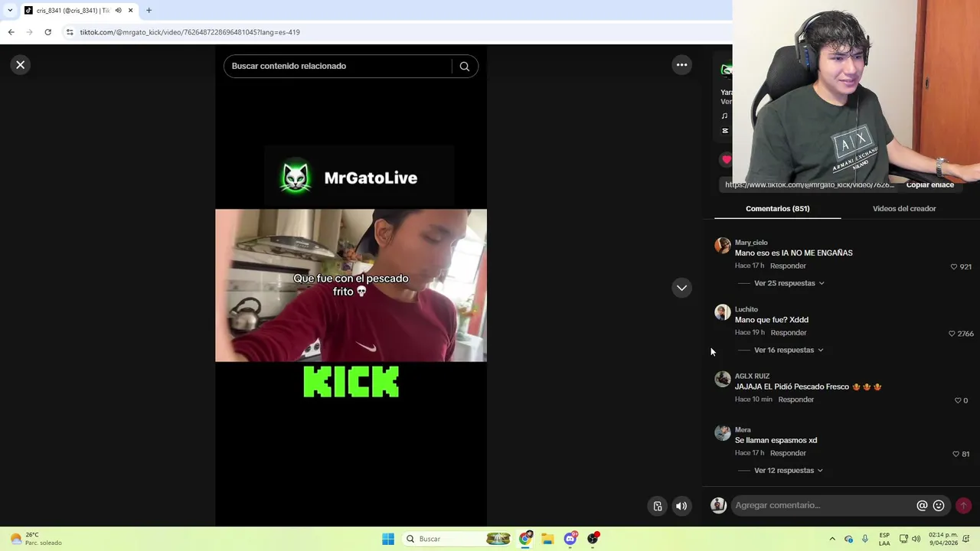This screenshot has height=551, width=980.
Task: Open the three-dots more options menu
Action: click(x=681, y=65)
